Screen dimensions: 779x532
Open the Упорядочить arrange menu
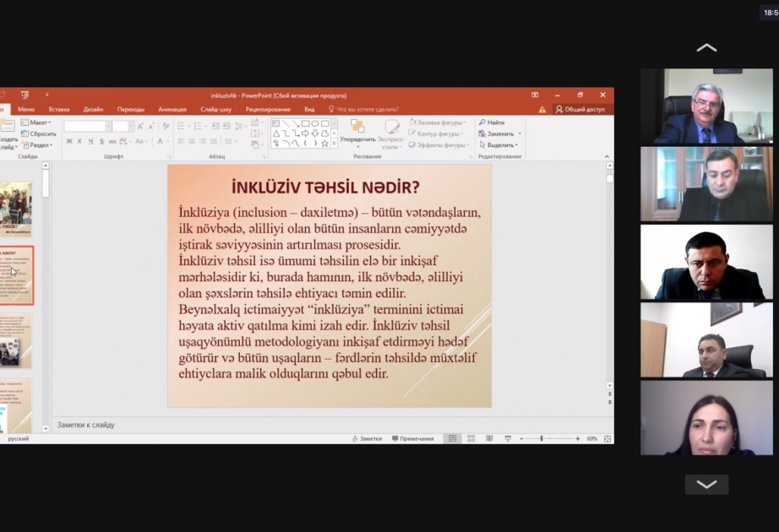[357, 133]
